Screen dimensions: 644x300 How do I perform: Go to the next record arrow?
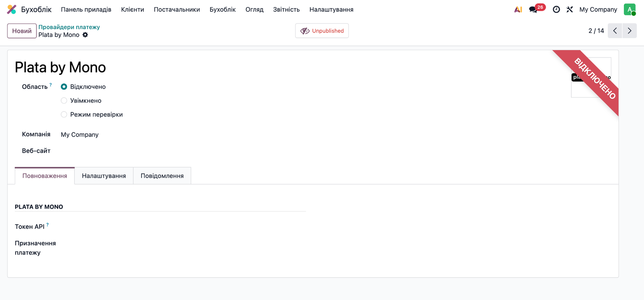(x=630, y=31)
